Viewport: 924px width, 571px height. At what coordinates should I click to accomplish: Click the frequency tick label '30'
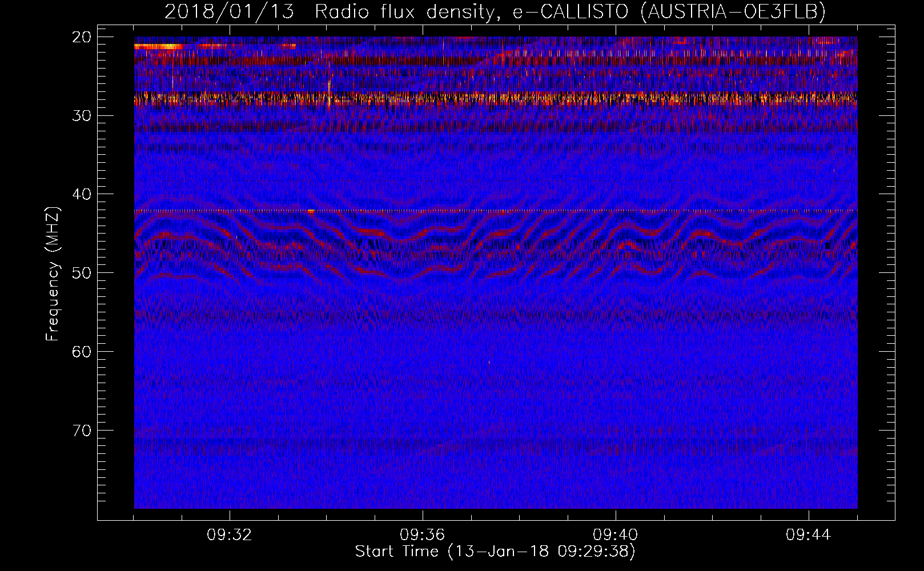82,115
